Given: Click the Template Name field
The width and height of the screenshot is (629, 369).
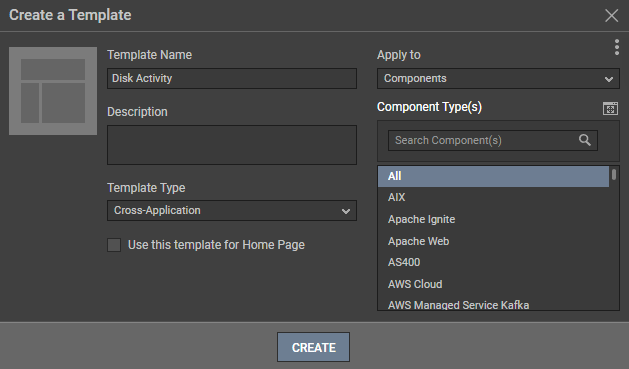Looking at the screenshot, I should point(232,79).
